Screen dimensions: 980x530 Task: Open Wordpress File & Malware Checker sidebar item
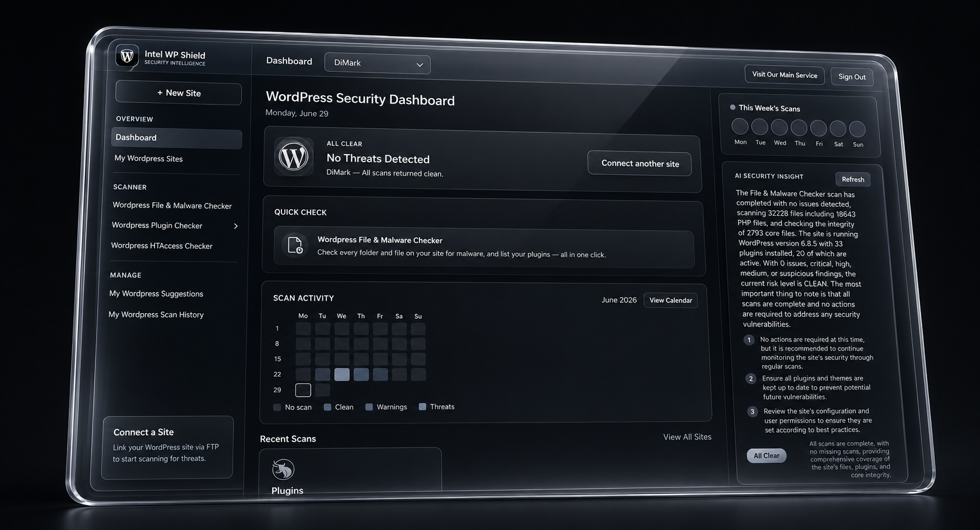172,205
